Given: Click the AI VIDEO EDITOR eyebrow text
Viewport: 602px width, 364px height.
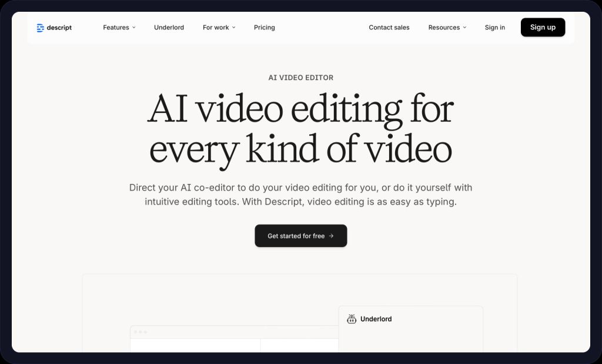Looking at the screenshot, I should [300, 77].
